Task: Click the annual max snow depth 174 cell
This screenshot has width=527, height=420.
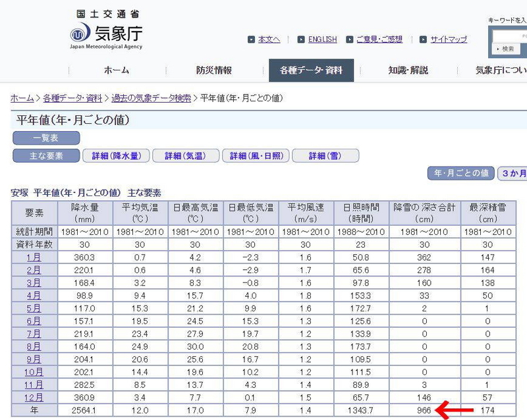Action: coord(487,411)
